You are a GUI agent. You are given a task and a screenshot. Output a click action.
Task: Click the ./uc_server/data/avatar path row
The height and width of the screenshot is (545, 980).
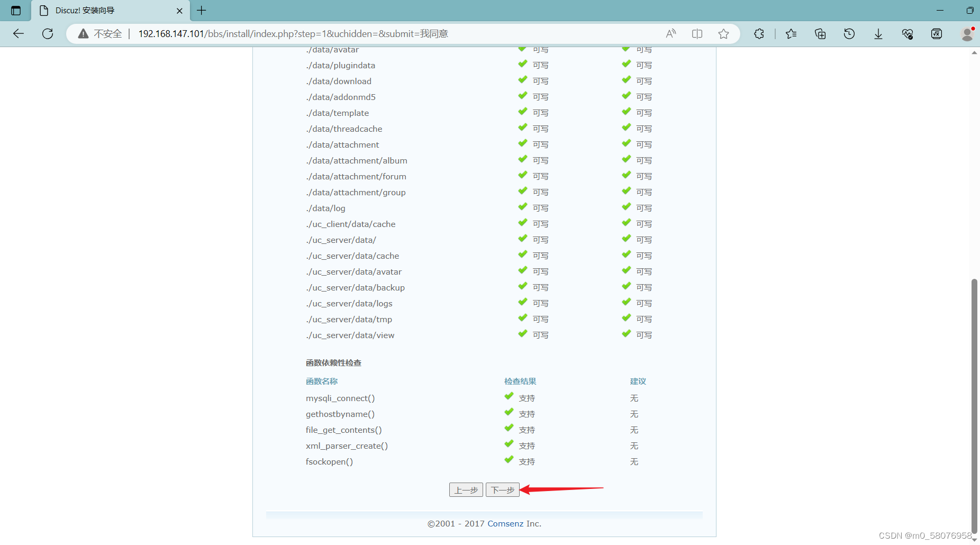353,272
